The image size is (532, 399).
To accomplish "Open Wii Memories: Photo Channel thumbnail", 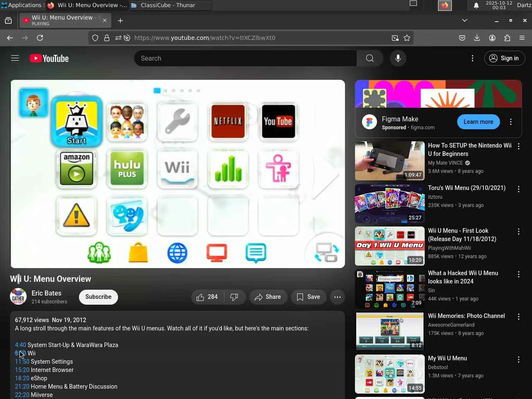I will point(390,331).
